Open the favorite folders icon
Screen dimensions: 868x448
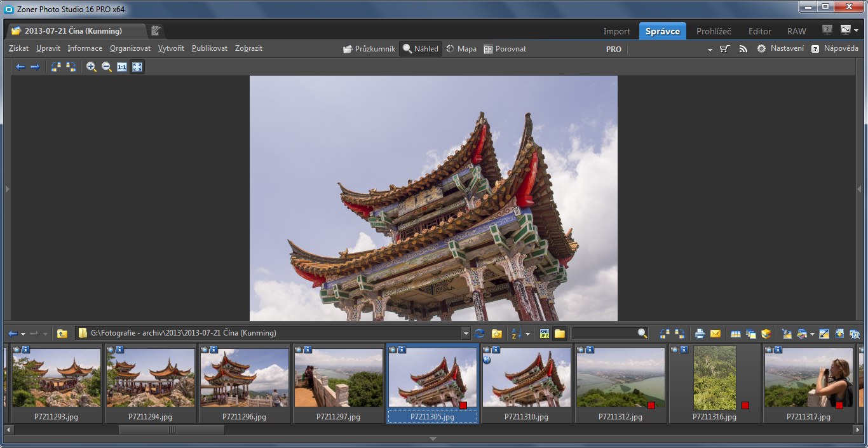click(x=497, y=334)
